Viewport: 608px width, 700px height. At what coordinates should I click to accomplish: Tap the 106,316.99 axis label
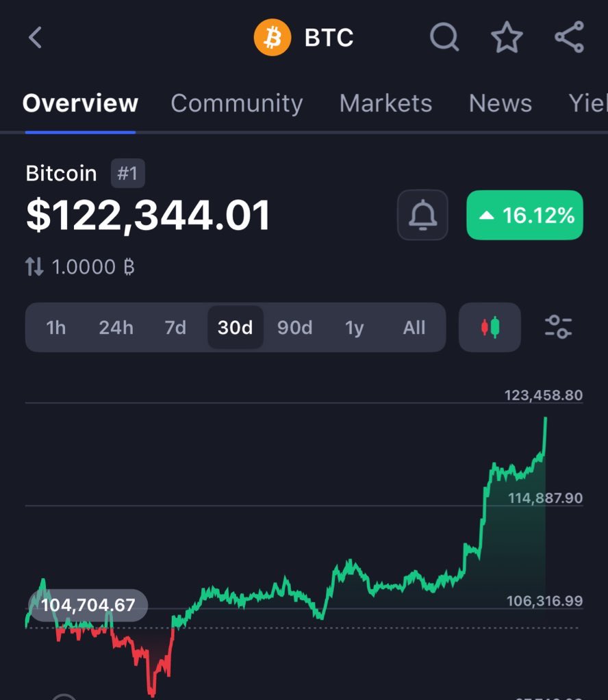click(x=544, y=601)
